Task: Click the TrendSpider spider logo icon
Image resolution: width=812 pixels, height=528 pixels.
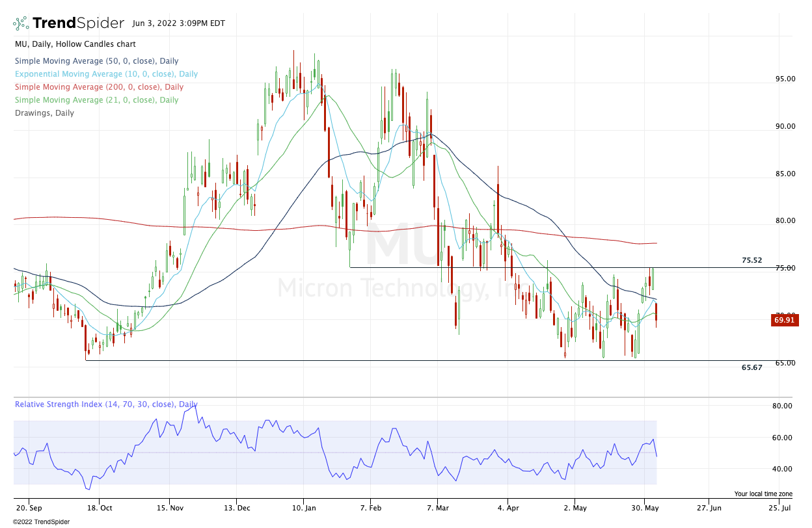Action: (x=21, y=23)
